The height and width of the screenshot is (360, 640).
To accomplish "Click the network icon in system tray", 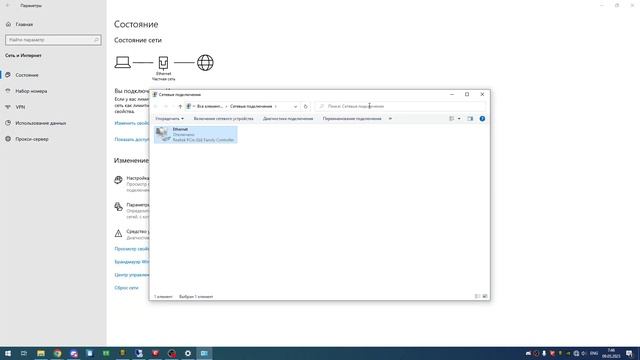I will (x=576, y=353).
